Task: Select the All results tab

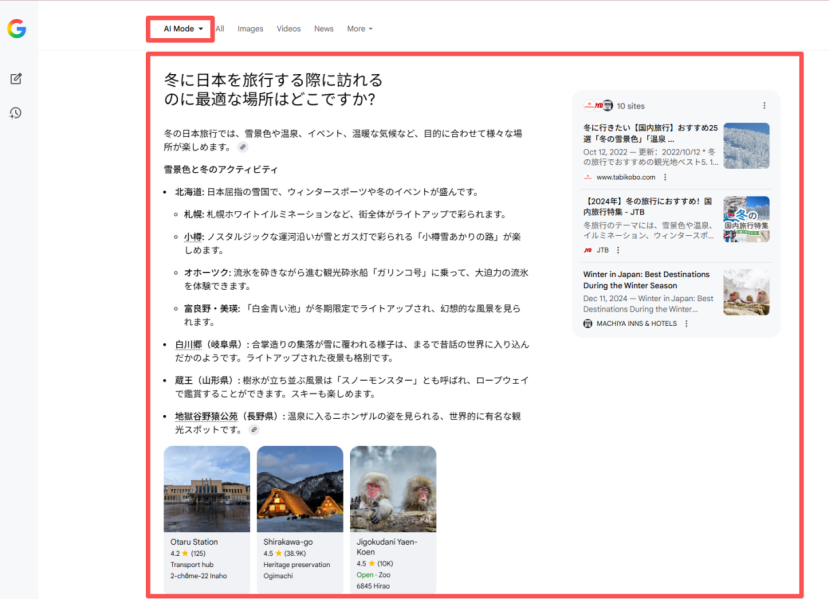Action: [x=219, y=29]
